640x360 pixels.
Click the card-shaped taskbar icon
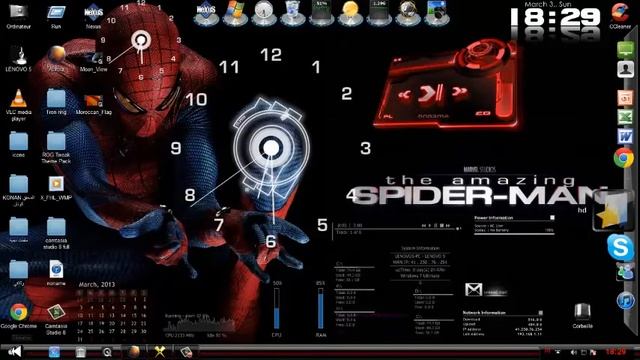tap(186, 352)
